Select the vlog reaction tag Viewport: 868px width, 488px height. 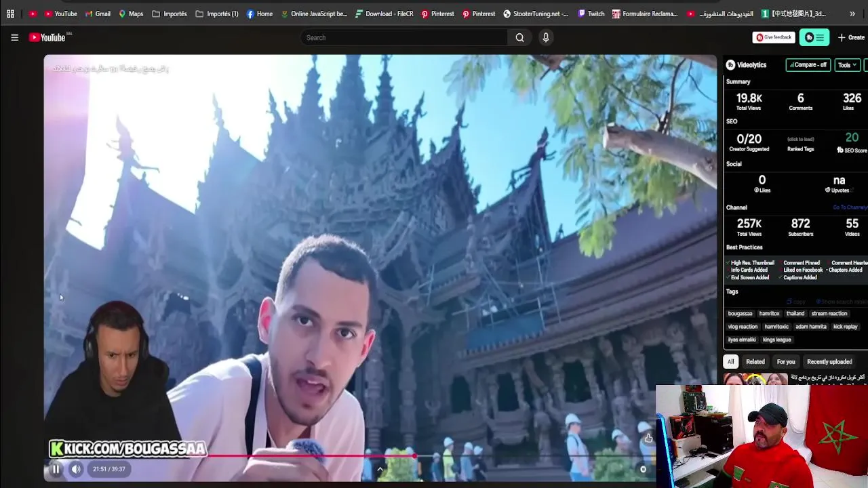pos(743,327)
